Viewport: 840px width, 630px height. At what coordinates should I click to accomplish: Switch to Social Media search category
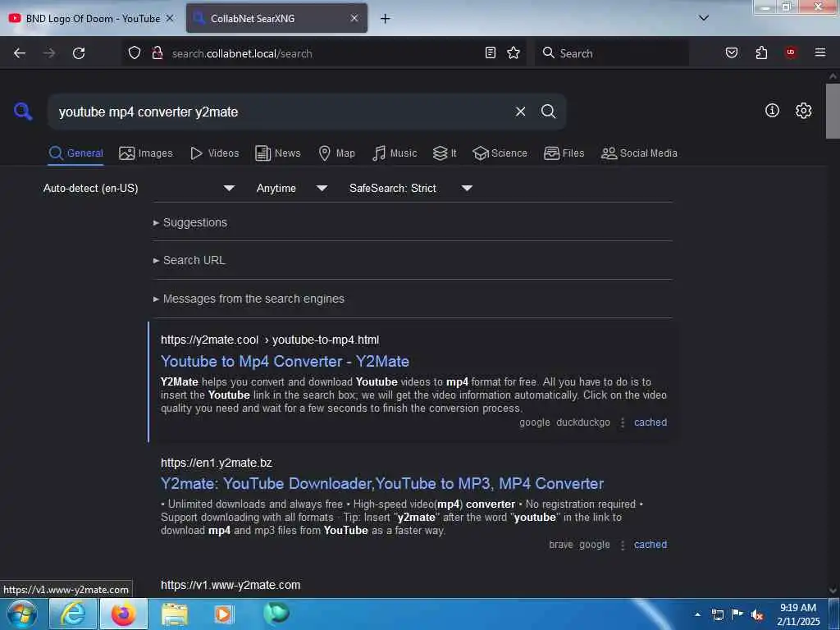tap(639, 153)
